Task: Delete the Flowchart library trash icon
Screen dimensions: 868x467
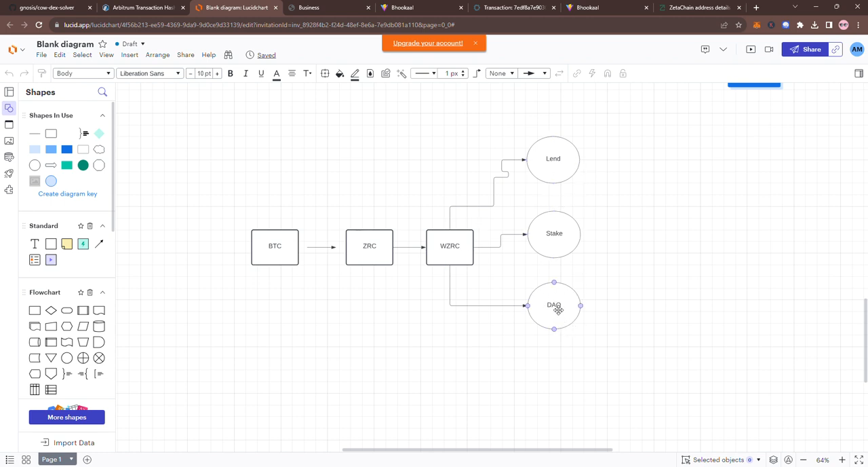Action: point(90,293)
